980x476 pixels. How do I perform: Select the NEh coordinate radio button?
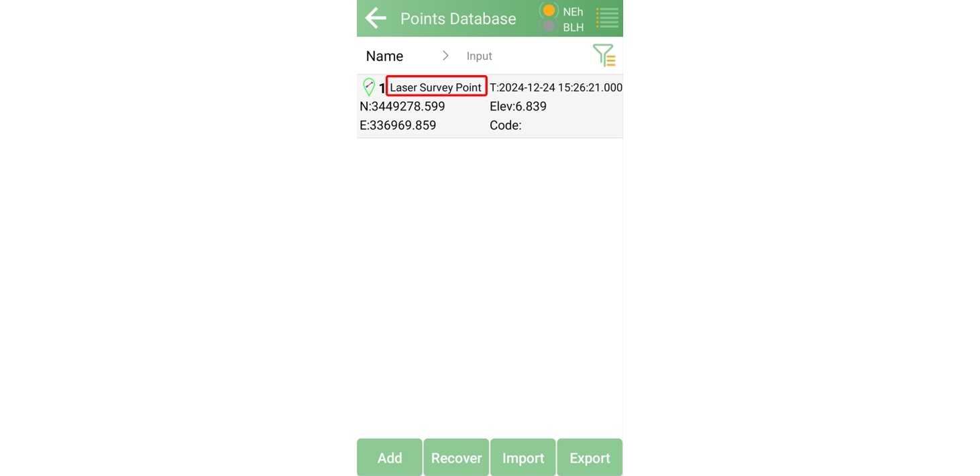(549, 11)
